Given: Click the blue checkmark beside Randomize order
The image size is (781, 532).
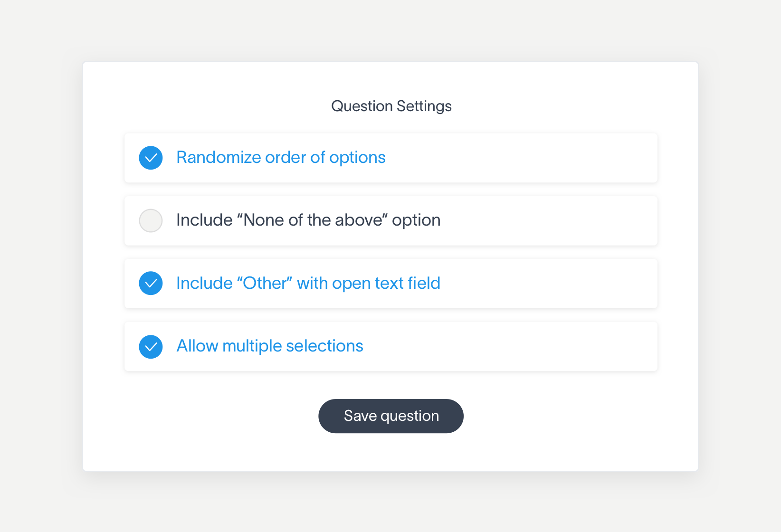Looking at the screenshot, I should [x=151, y=157].
